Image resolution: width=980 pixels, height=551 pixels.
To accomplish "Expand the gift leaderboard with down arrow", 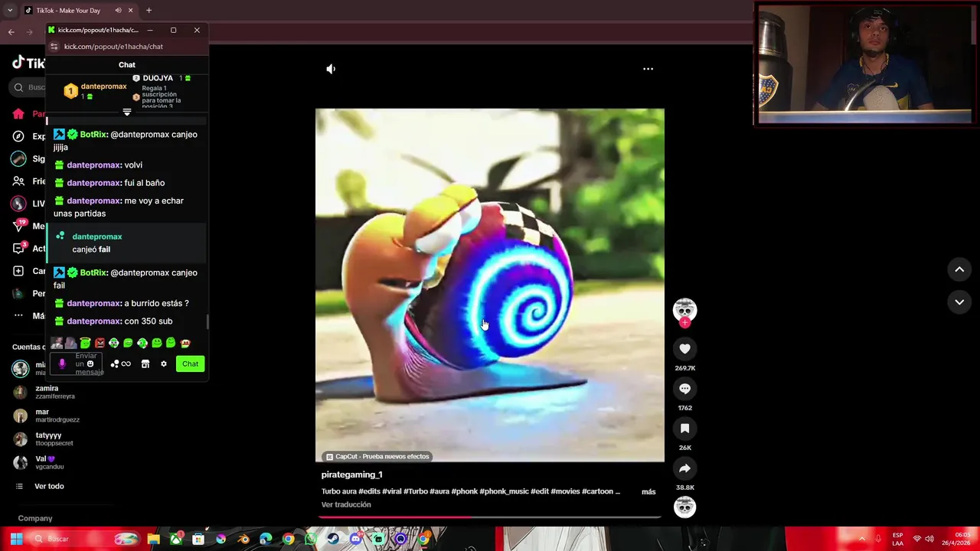I will tap(127, 112).
